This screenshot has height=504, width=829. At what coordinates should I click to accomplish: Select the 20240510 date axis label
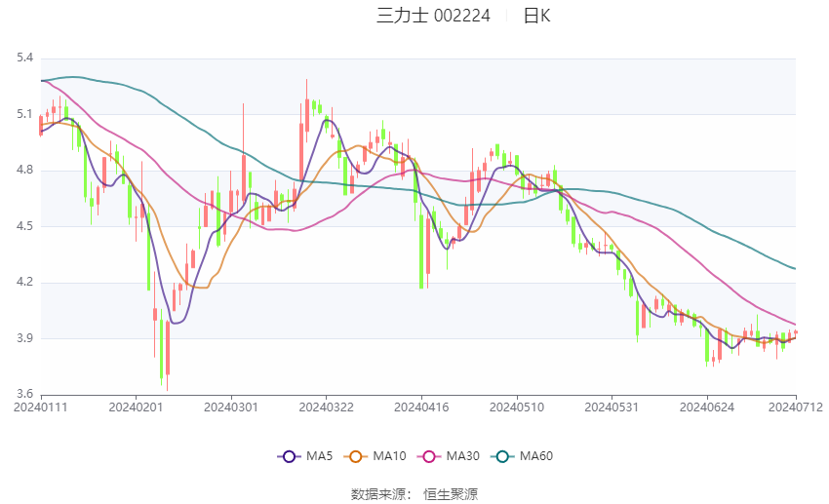click(x=517, y=407)
